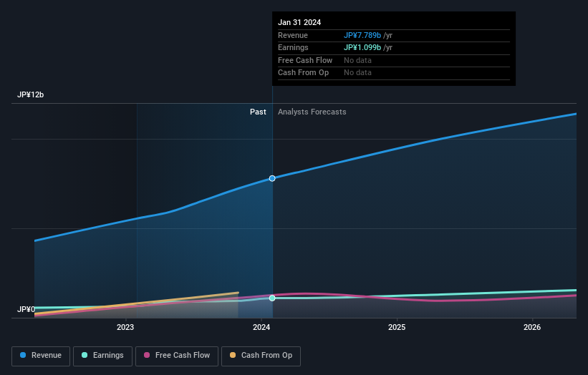Select the earnings data point at Jan 2024
The height and width of the screenshot is (375, 588).
click(272, 298)
